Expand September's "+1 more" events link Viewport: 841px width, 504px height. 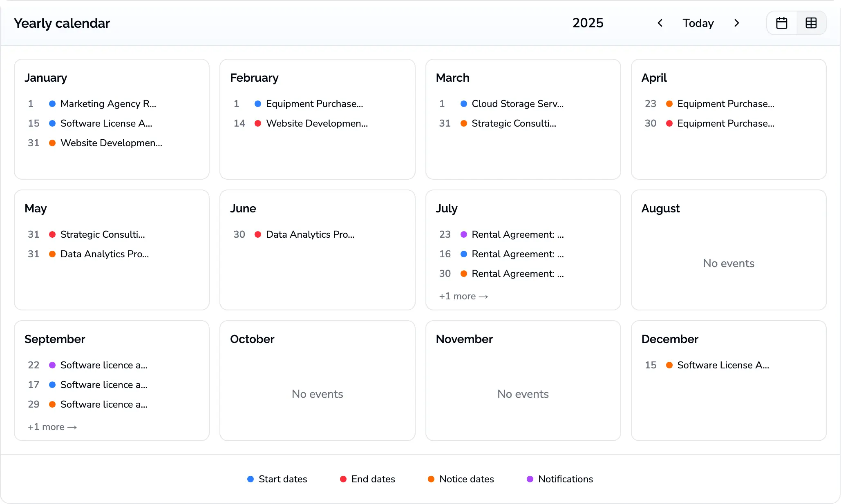[x=52, y=427]
